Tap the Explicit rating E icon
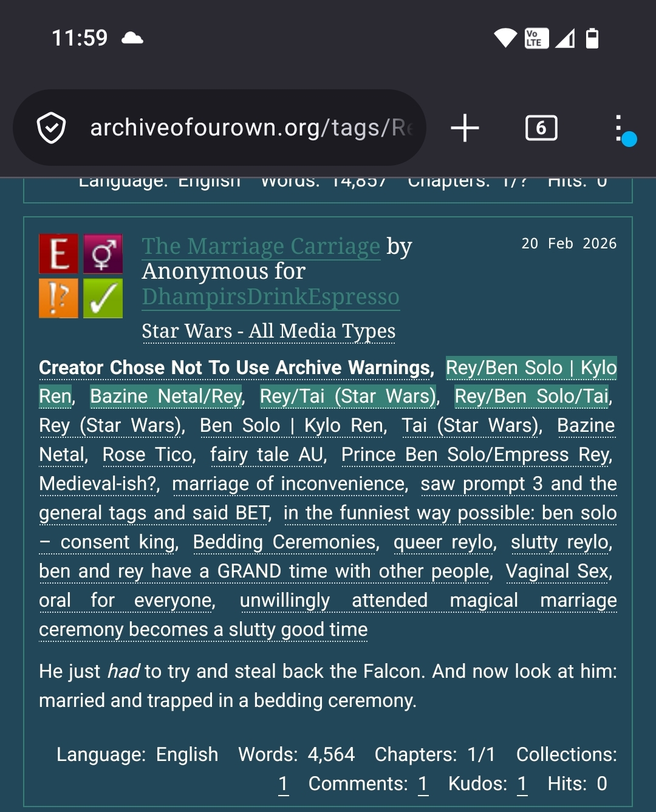This screenshot has height=812, width=656. point(58,253)
